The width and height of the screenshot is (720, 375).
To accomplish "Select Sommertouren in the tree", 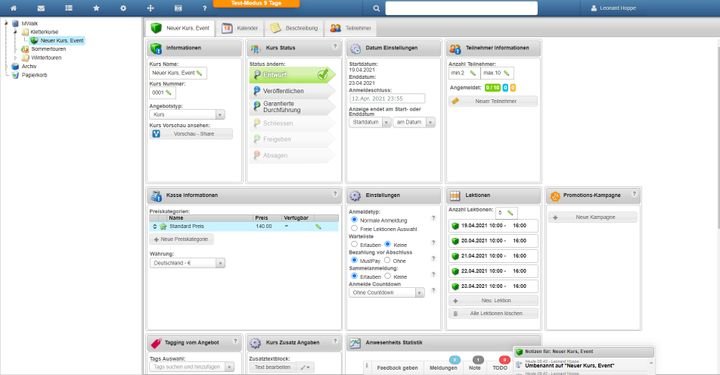I will click(x=48, y=49).
